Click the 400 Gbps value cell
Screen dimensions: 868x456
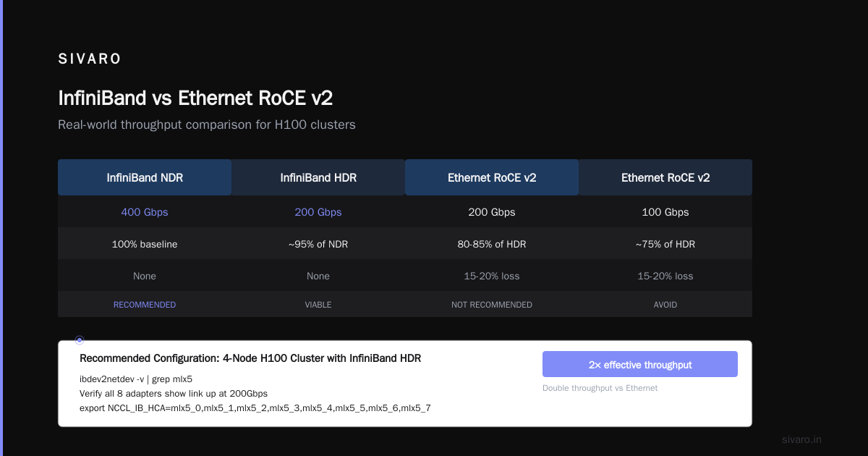(145, 212)
